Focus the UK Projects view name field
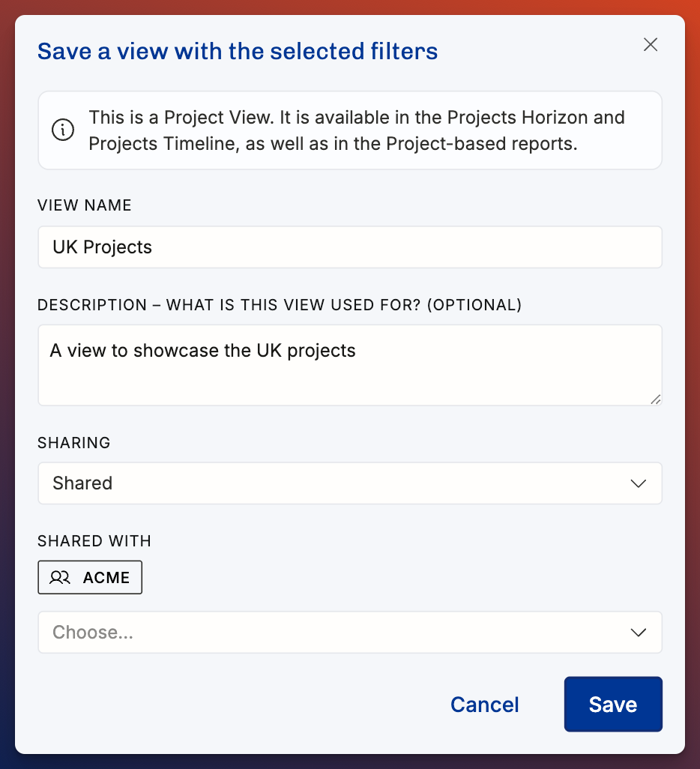The image size is (700, 769). [350, 247]
